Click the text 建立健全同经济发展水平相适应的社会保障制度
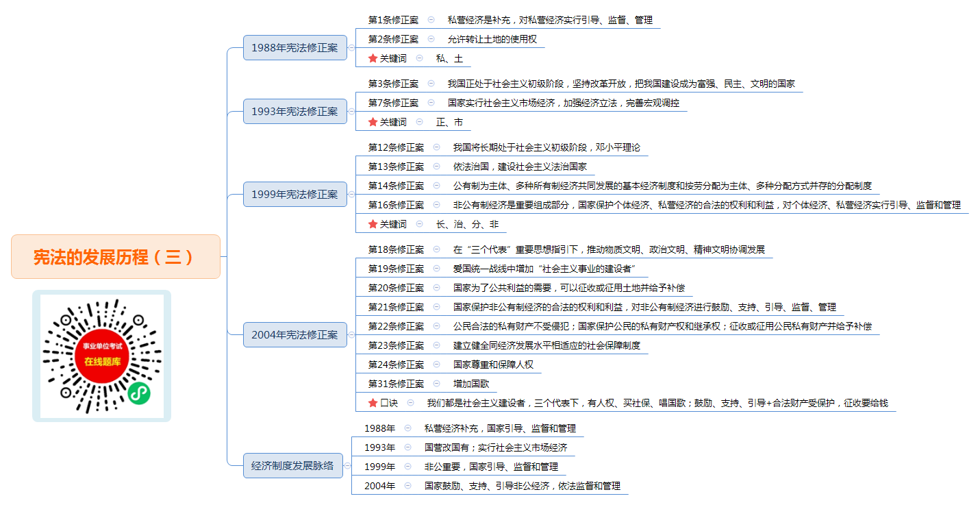 tap(546, 345)
